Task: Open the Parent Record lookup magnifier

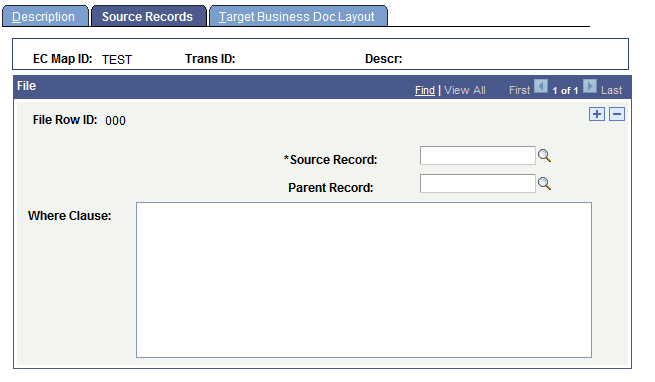Action: point(544,184)
